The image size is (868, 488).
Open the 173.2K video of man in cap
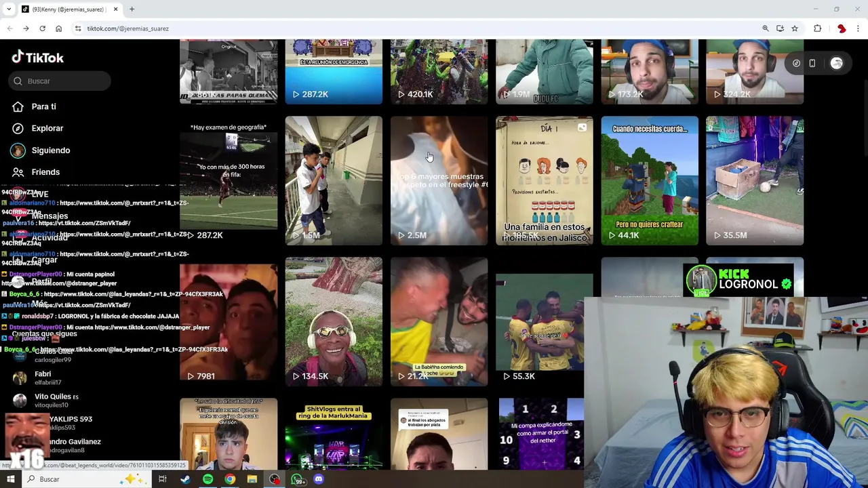click(649, 71)
